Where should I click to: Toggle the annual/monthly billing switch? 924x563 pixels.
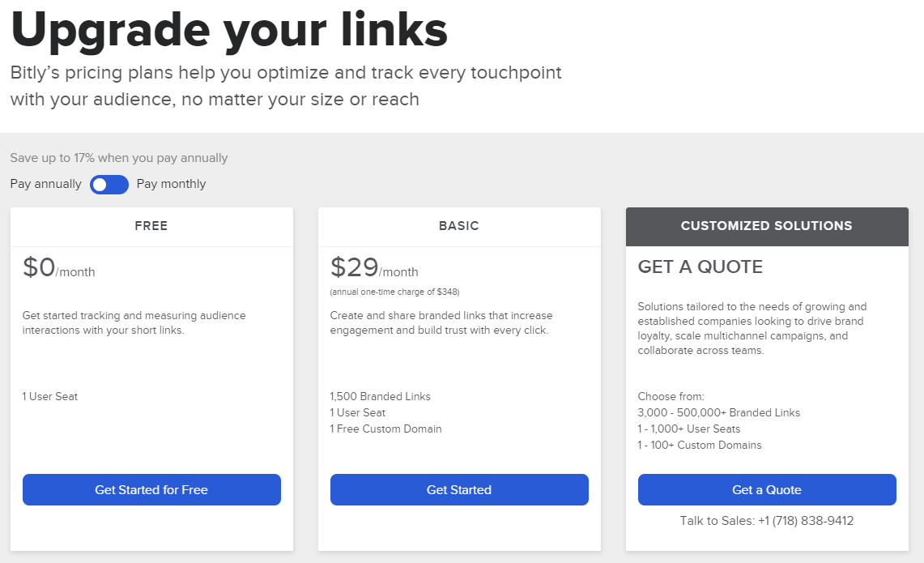click(109, 185)
